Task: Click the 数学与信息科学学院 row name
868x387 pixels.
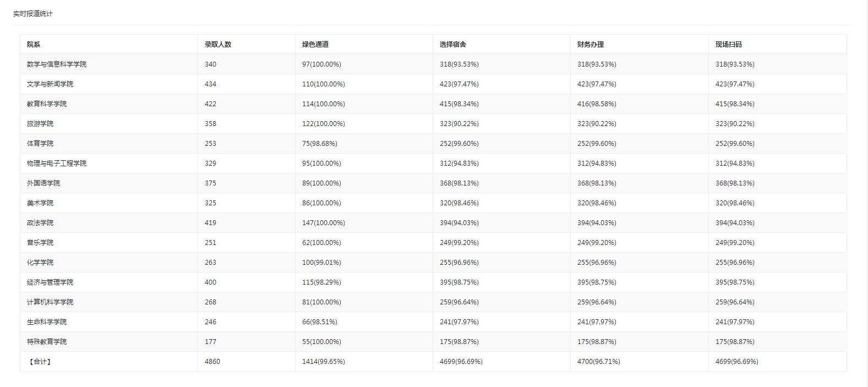Action: click(57, 64)
